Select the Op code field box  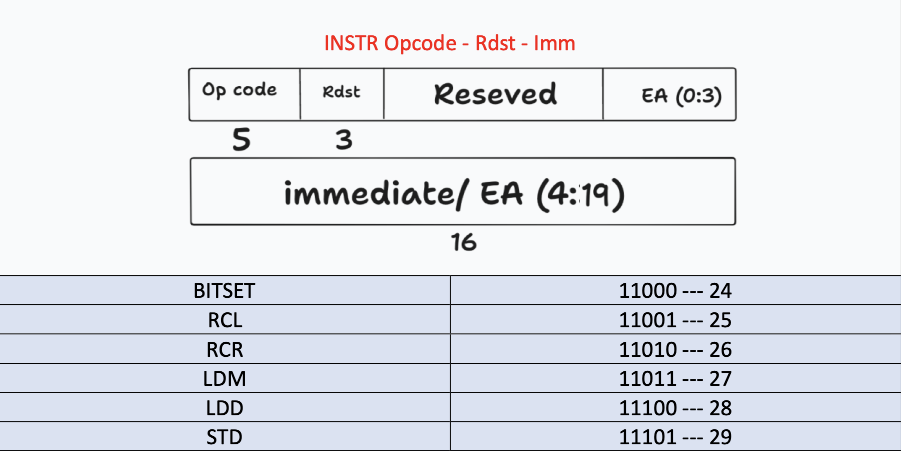(x=244, y=94)
